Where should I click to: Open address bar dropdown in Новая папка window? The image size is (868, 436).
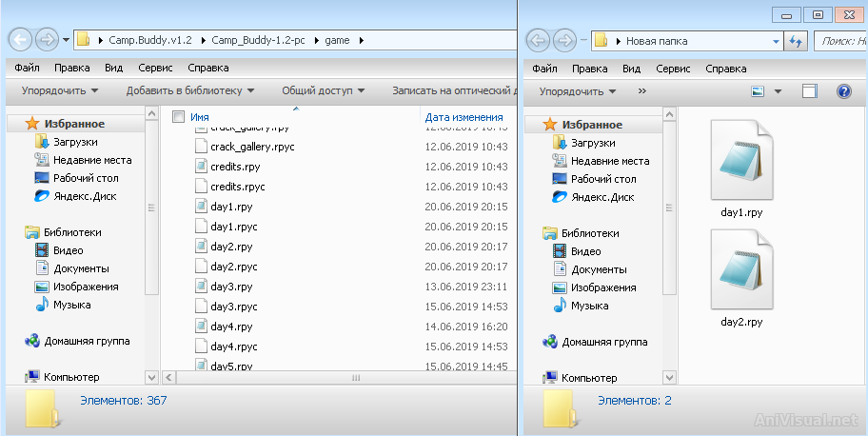(x=776, y=41)
